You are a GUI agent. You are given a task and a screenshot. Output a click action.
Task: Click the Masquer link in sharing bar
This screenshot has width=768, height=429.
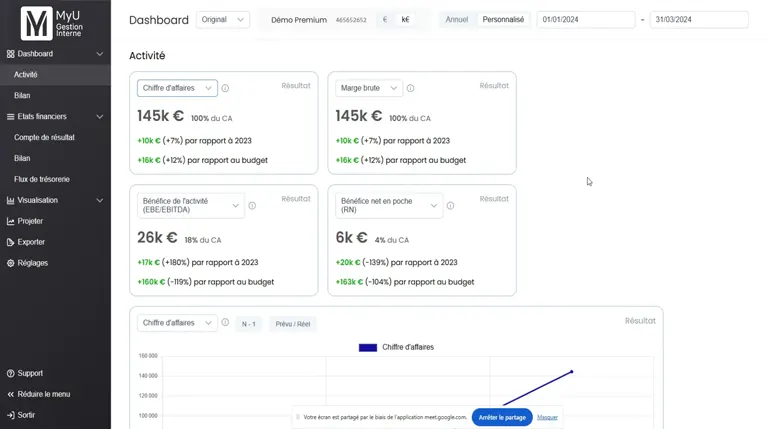(x=547, y=417)
